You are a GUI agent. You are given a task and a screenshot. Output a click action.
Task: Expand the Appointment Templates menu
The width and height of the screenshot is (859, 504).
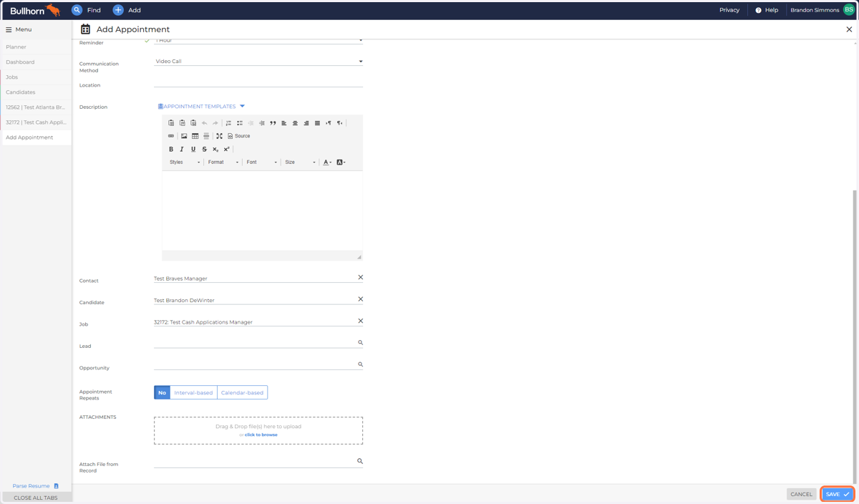pos(202,106)
